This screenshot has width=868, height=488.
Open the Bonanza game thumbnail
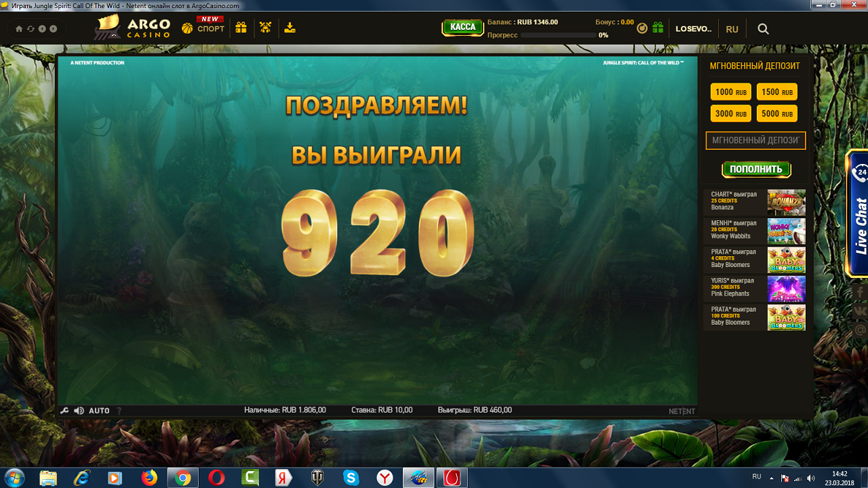tap(786, 203)
